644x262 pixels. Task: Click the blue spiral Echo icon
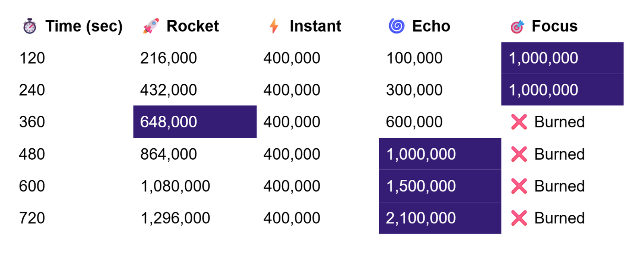pos(396,26)
